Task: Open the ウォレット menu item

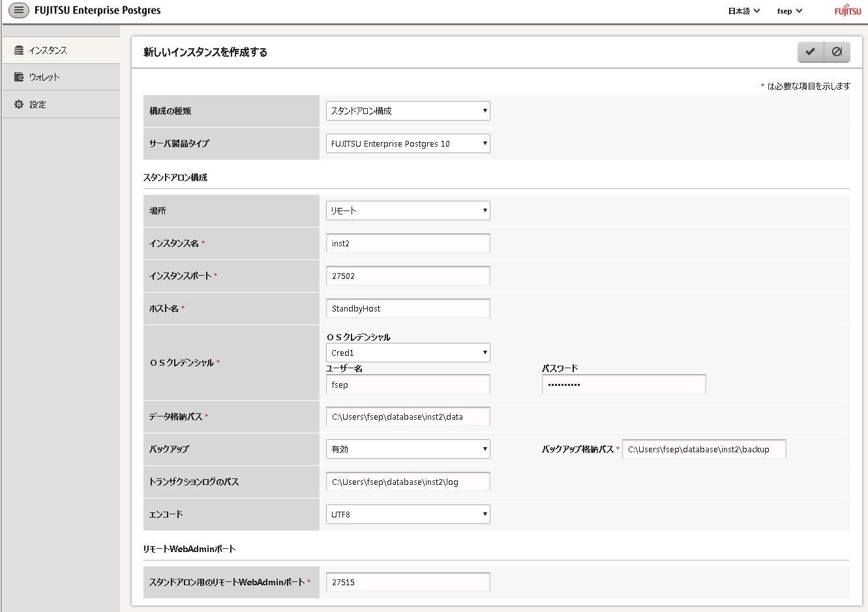Action: pyautogui.click(x=61, y=77)
